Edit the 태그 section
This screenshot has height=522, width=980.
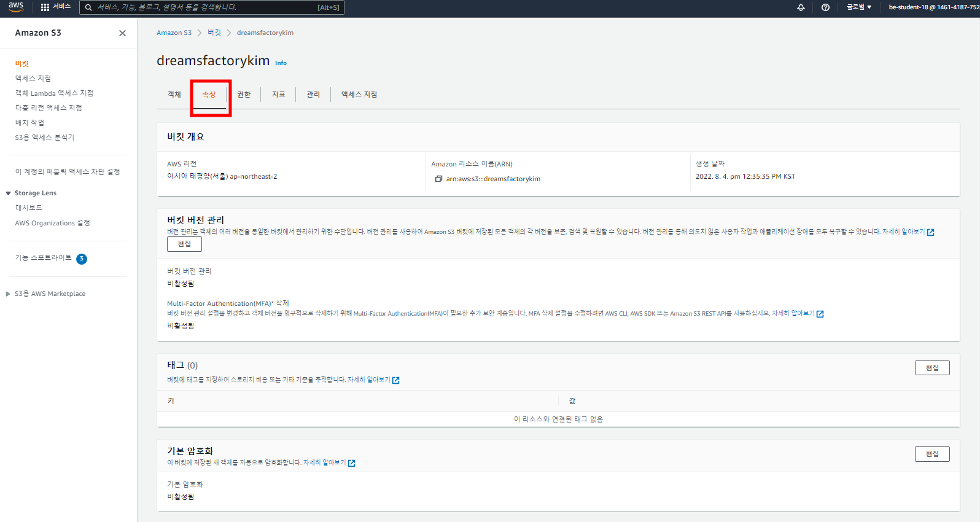pos(932,368)
